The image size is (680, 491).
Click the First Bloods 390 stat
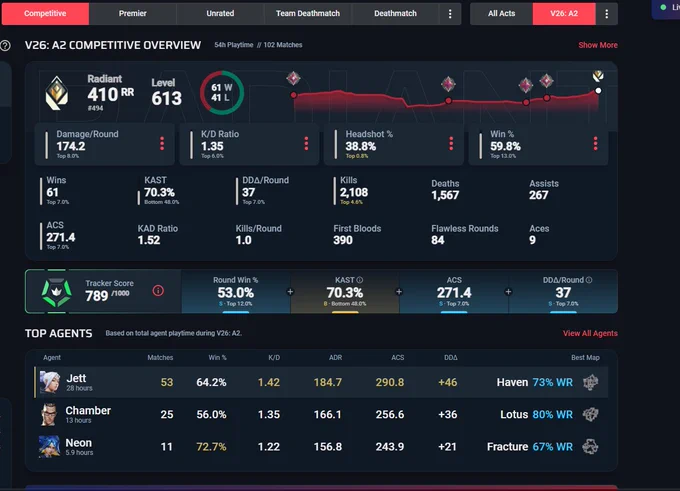[357, 235]
